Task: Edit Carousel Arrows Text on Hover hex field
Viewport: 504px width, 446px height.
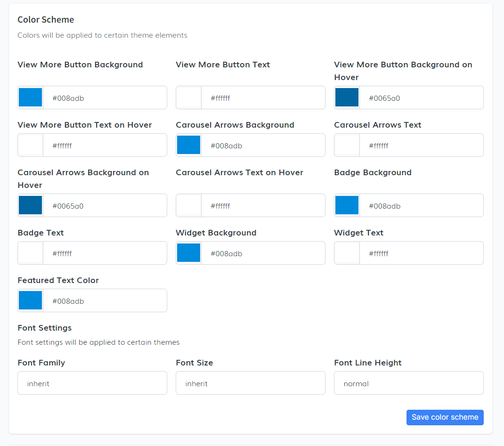Action: pos(263,205)
